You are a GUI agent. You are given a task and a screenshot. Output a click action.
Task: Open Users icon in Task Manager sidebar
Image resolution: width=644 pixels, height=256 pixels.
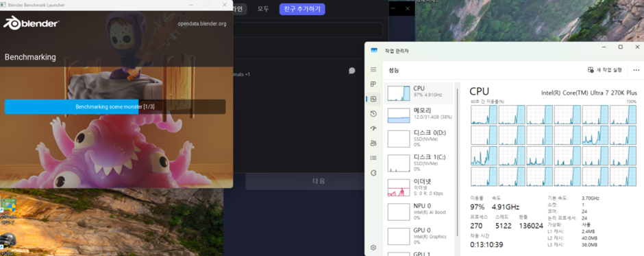point(373,143)
